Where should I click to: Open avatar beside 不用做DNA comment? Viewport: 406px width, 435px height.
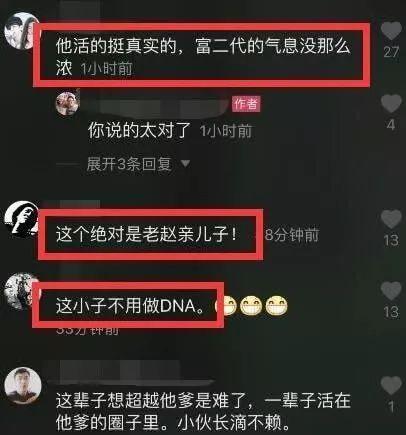[x=20, y=291]
